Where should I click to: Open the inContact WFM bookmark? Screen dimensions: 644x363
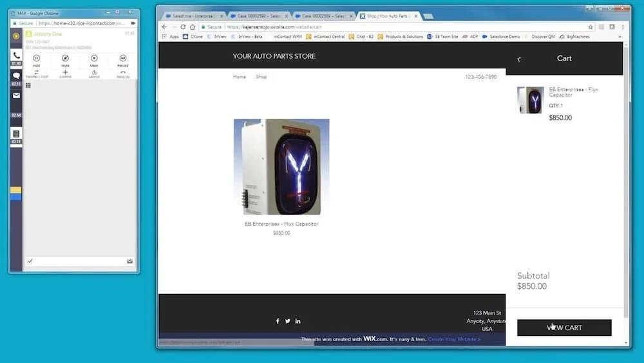[287, 37]
